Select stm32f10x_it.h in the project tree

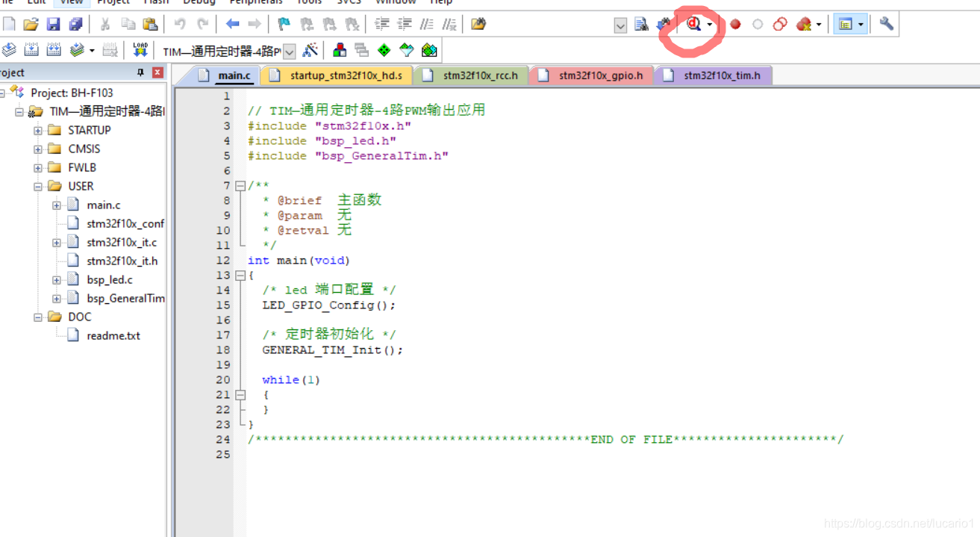pos(122,261)
